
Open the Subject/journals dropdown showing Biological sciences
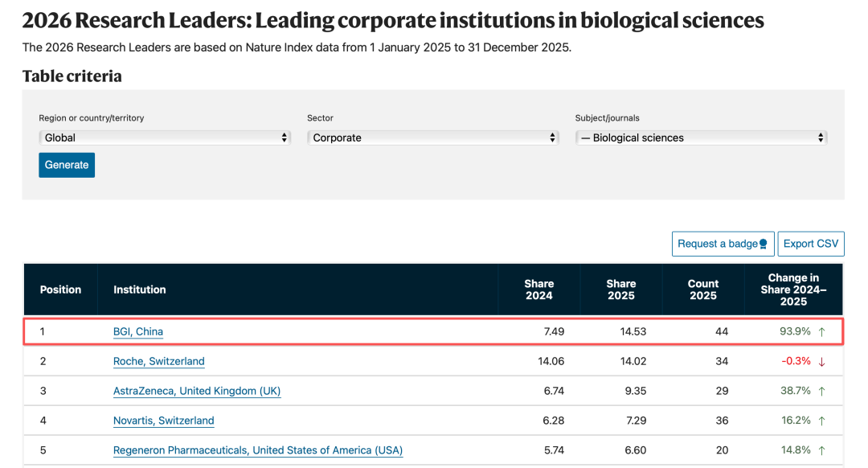click(701, 138)
